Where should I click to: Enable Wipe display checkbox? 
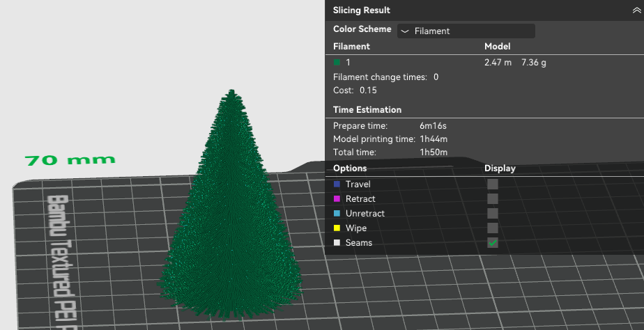(x=493, y=228)
